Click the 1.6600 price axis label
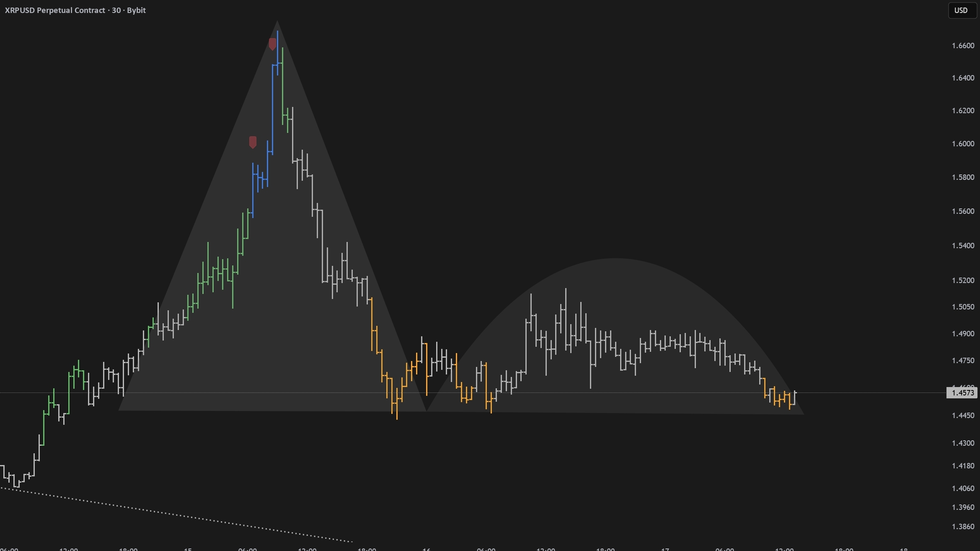The width and height of the screenshot is (980, 551). point(963,46)
